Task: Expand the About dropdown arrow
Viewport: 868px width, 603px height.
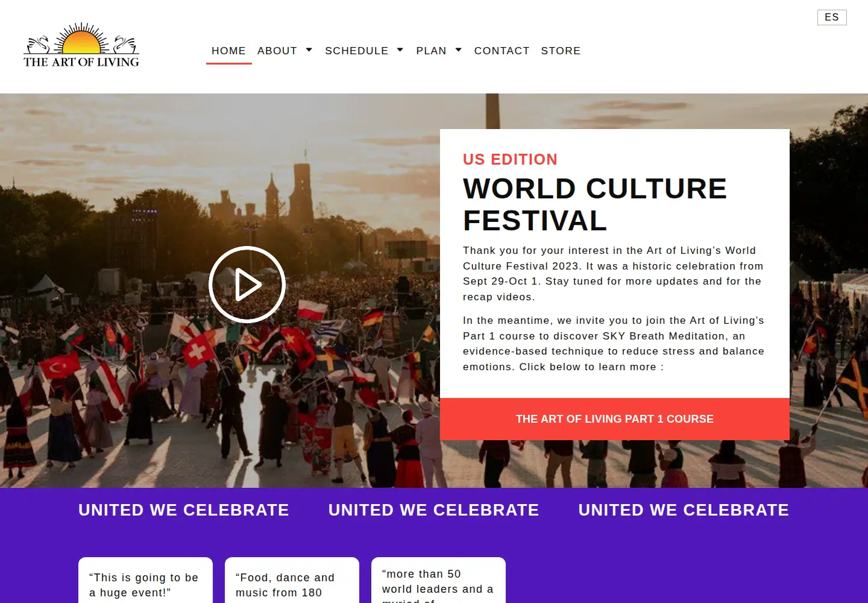Action: (x=309, y=50)
